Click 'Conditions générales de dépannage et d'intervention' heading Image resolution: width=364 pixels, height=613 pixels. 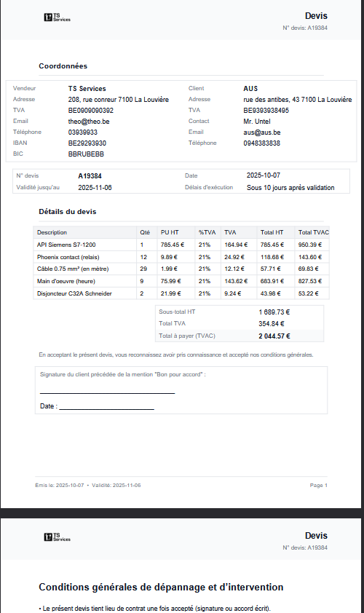click(161, 588)
